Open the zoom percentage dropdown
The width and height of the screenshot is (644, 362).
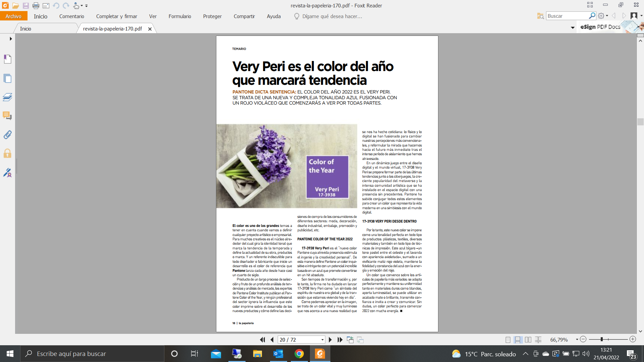[x=577, y=340]
